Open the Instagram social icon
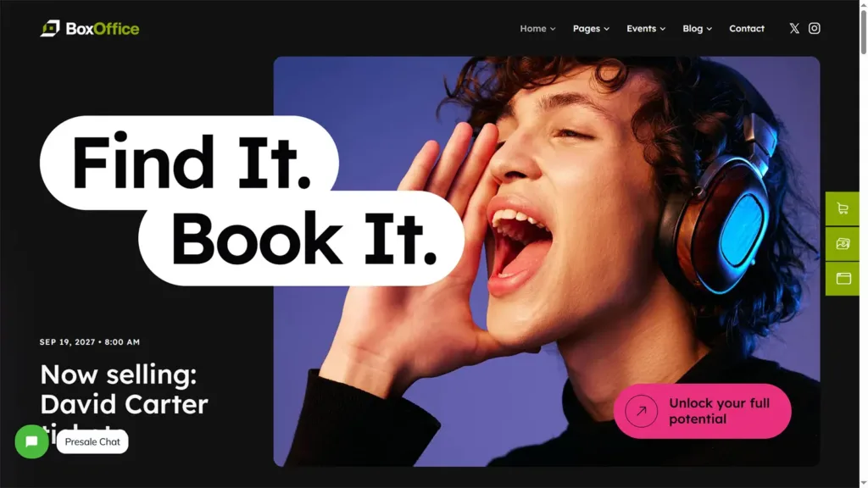 (x=814, y=28)
